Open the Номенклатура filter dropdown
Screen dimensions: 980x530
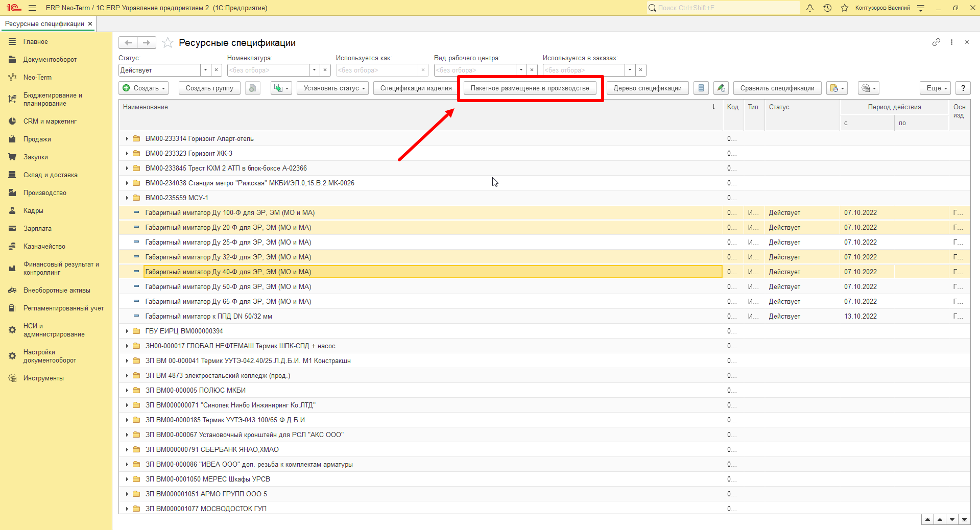314,70
